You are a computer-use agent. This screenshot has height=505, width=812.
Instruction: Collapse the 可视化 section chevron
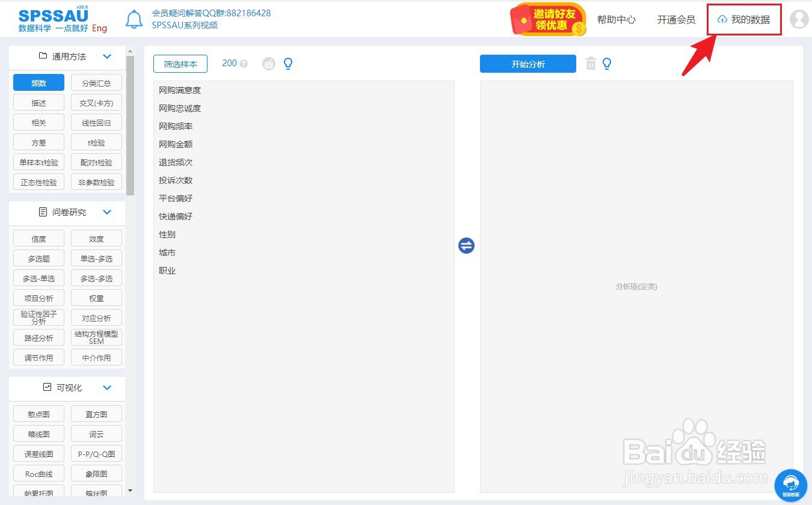(107, 388)
